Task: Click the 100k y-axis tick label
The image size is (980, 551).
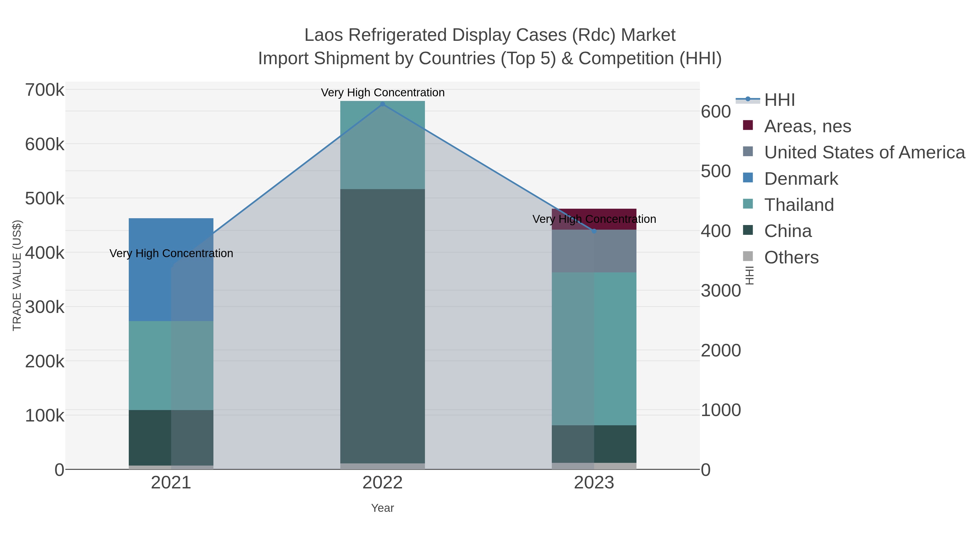Action: 45,415
